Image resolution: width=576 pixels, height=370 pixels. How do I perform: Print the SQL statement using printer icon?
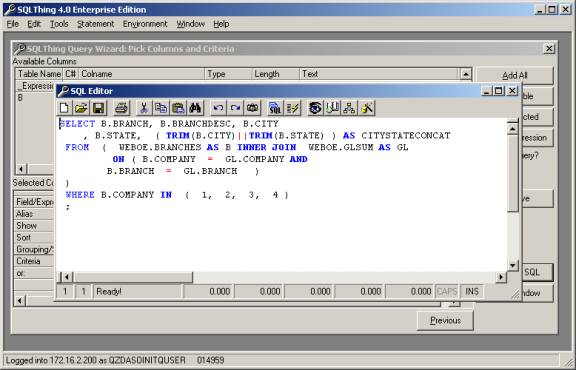[121, 108]
